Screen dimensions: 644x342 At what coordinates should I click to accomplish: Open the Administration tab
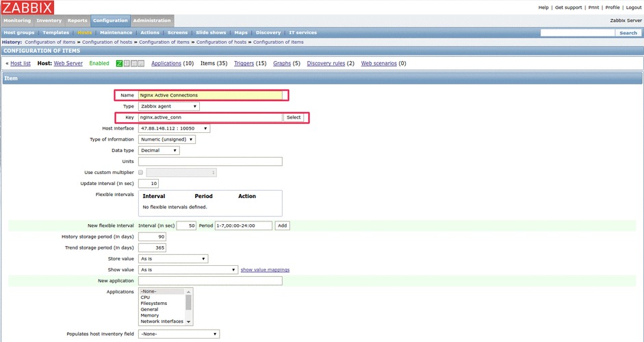coord(152,21)
